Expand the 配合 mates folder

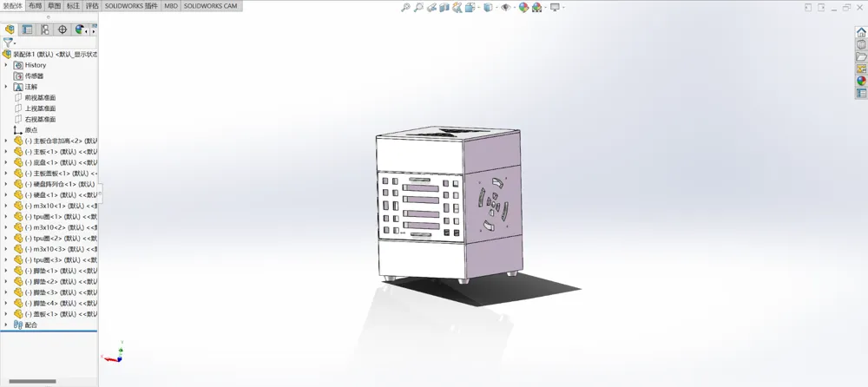[6, 325]
